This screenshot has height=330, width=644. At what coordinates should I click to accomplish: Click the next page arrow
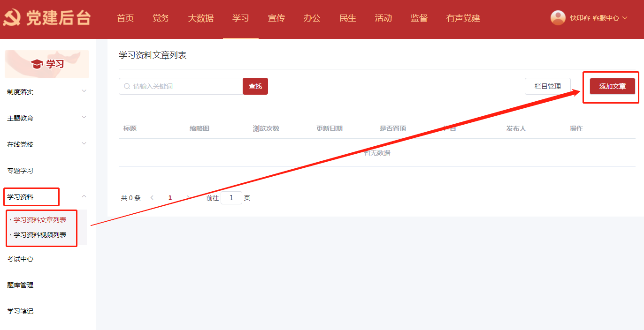click(x=188, y=198)
